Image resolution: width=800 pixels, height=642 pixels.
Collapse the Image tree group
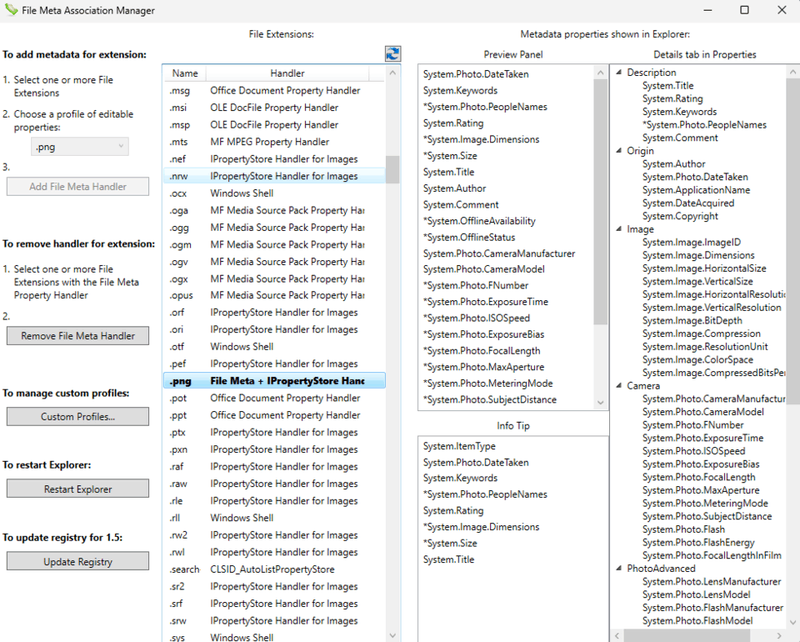(x=619, y=230)
